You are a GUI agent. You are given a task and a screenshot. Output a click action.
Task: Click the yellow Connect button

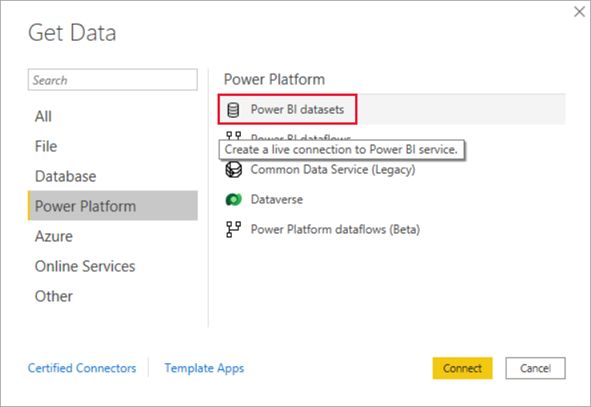462,368
